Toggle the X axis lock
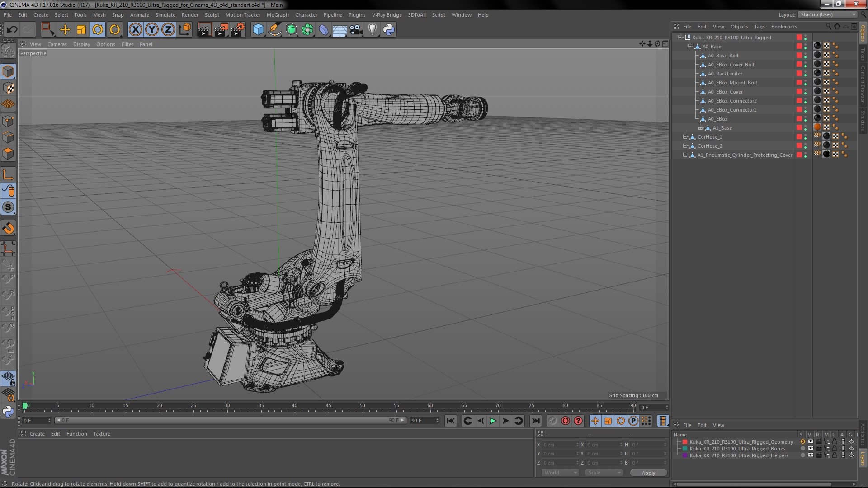Image resolution: width=868 pixels, height=488 pixels. tap(136, 30)
